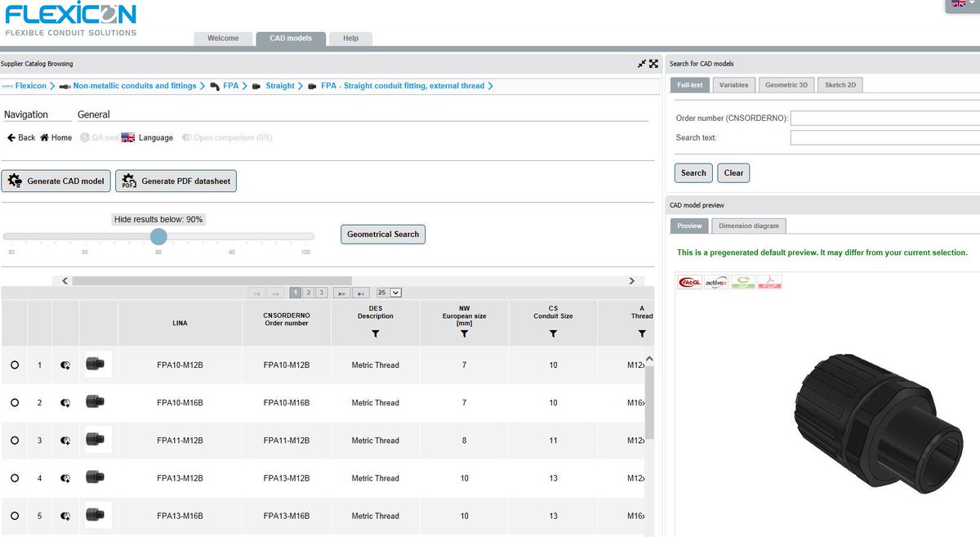Go to results page 3
This screenshot has width=980, height=537.
click(x=321, y=293)
